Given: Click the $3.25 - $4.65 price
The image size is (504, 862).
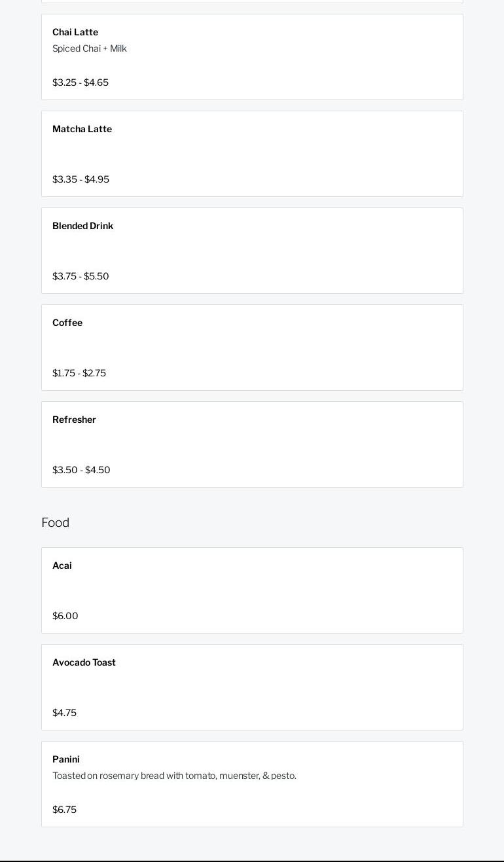Looking at the screenshot, I should (81, 82).
